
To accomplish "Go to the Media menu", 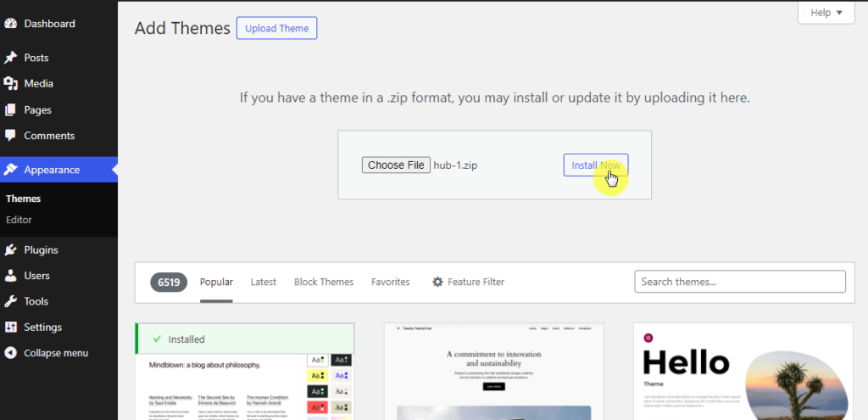I will (39, 84).
